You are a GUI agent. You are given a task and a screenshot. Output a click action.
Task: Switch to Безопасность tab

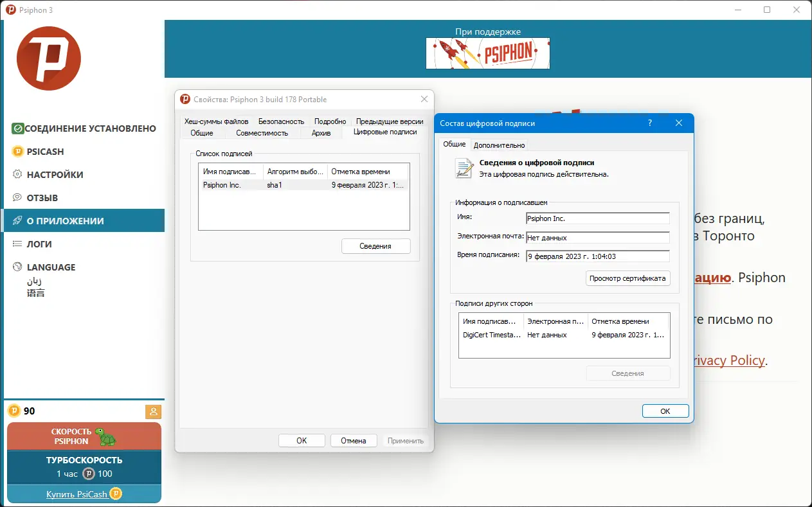[x=281, y=121]
